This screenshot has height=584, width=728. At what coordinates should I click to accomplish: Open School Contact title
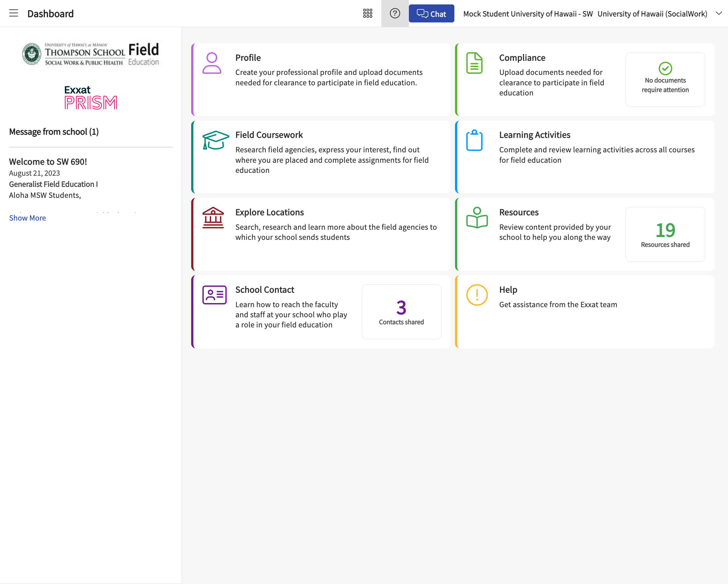(264, 289)
